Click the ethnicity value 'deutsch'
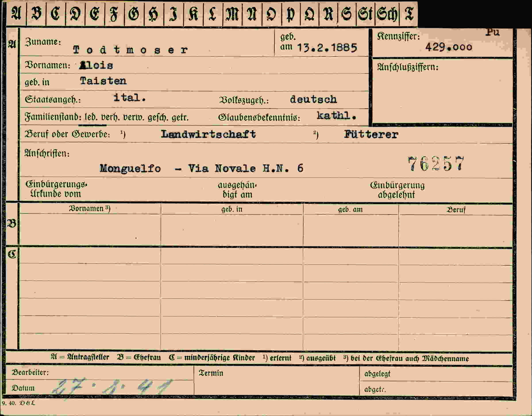 (314, 99)
